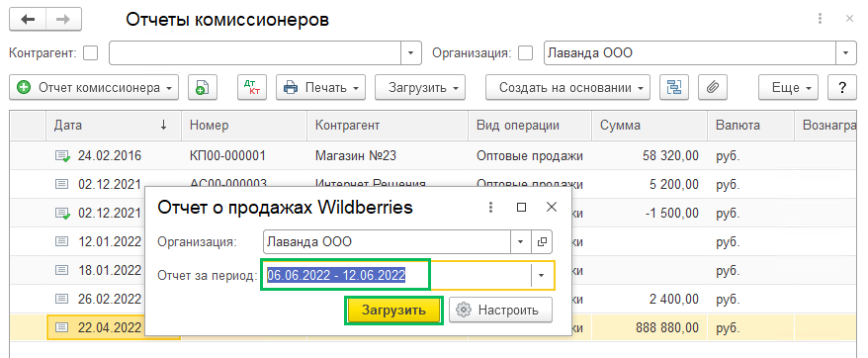Select sum cell -1 500,00
868x358 pixels.
(650, 213)
